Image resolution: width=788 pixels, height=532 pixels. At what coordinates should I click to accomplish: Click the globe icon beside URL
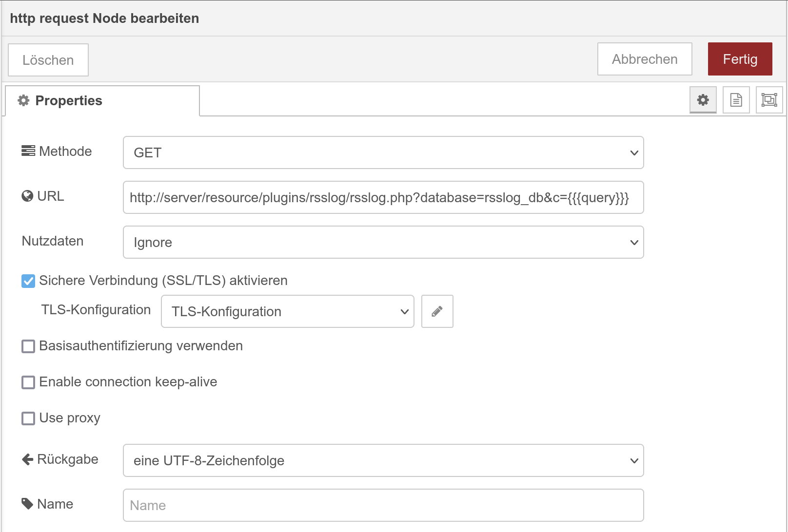[x=27, y=196]
